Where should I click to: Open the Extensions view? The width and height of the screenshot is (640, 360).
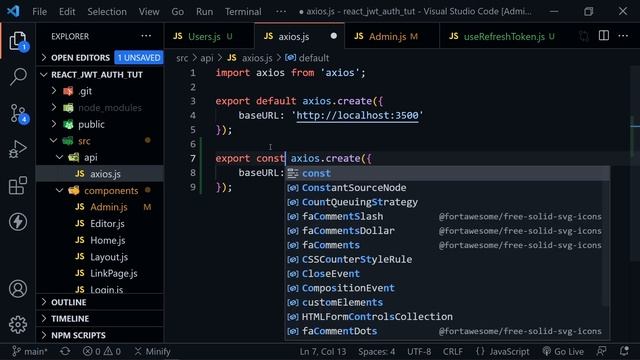(x=18, y=185)
